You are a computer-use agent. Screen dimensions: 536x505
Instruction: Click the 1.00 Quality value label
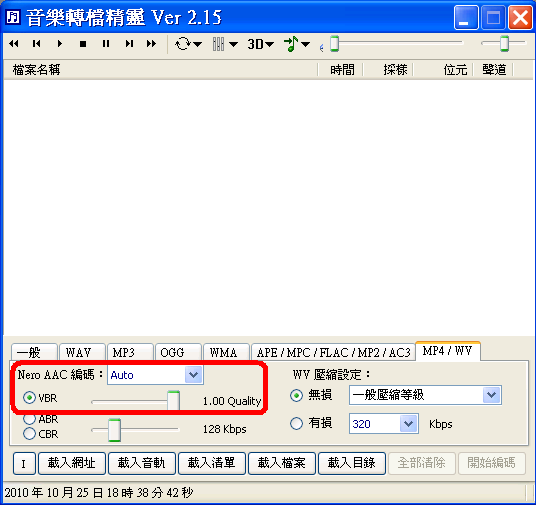232,401
